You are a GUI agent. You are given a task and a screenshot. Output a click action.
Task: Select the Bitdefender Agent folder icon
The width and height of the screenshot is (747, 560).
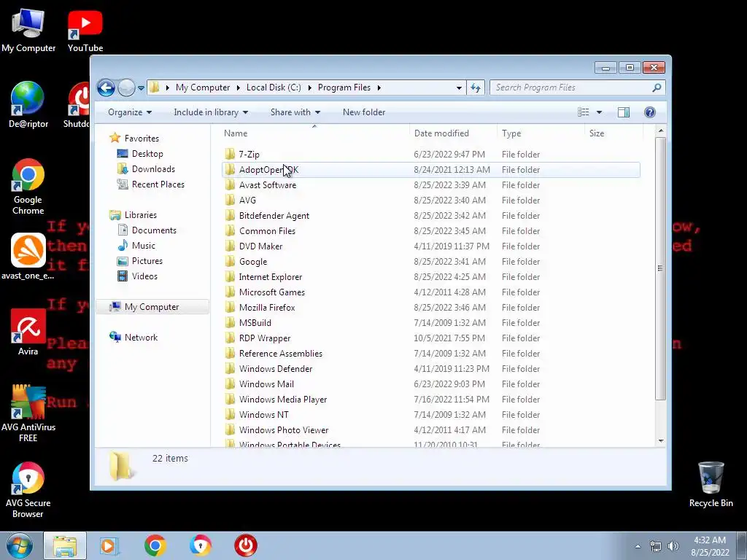[x=230, y=215]
